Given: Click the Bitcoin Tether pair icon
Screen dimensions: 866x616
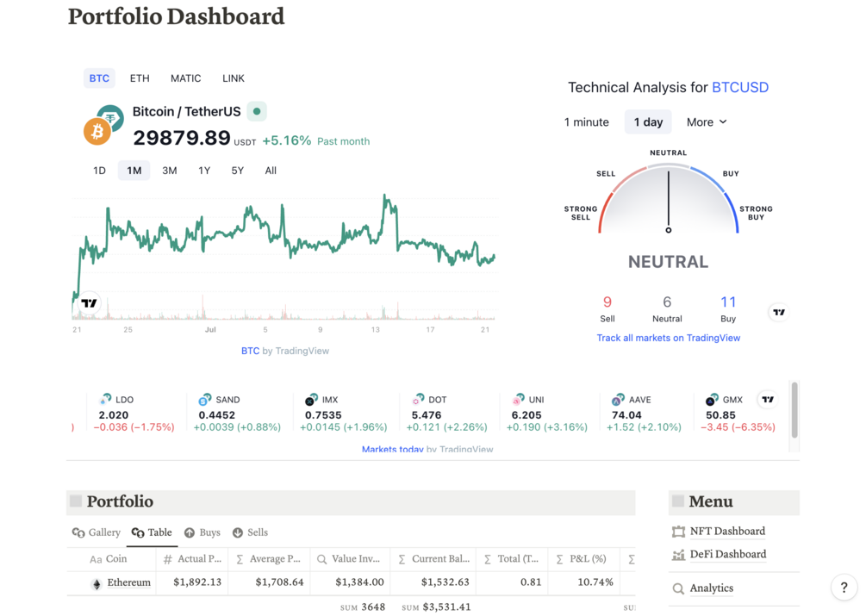Looking at the screenshot, I should pos(103,125).
